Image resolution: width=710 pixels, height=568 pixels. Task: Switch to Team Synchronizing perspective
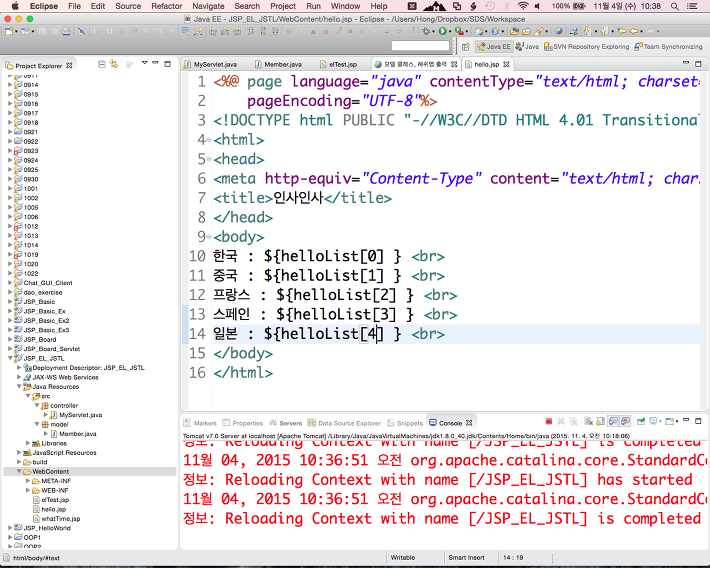click(668, 47)
